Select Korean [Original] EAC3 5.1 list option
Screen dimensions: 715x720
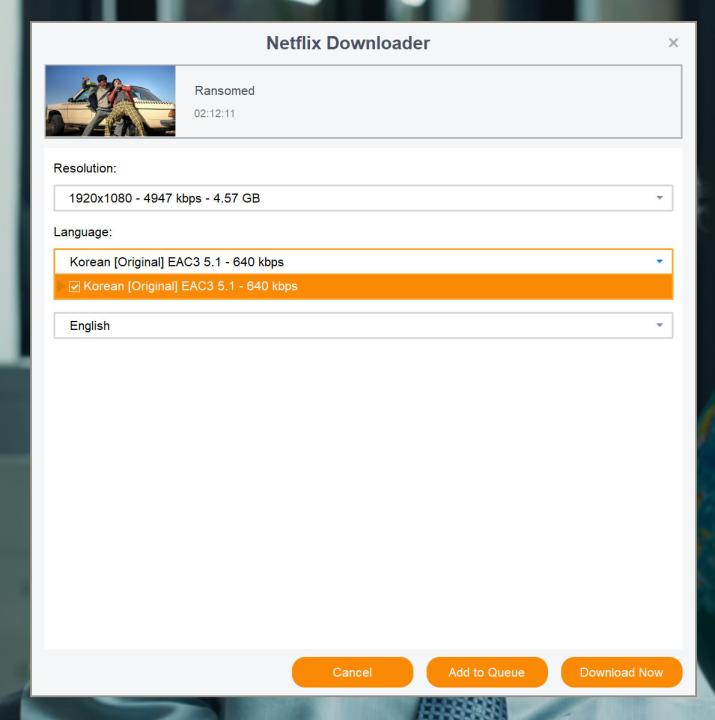click(363, 287)
